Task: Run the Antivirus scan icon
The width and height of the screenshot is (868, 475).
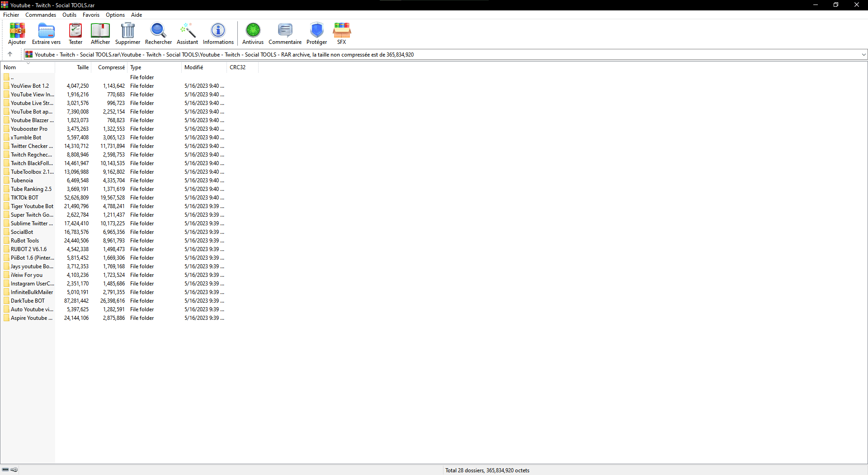Action: pos(253,30)
